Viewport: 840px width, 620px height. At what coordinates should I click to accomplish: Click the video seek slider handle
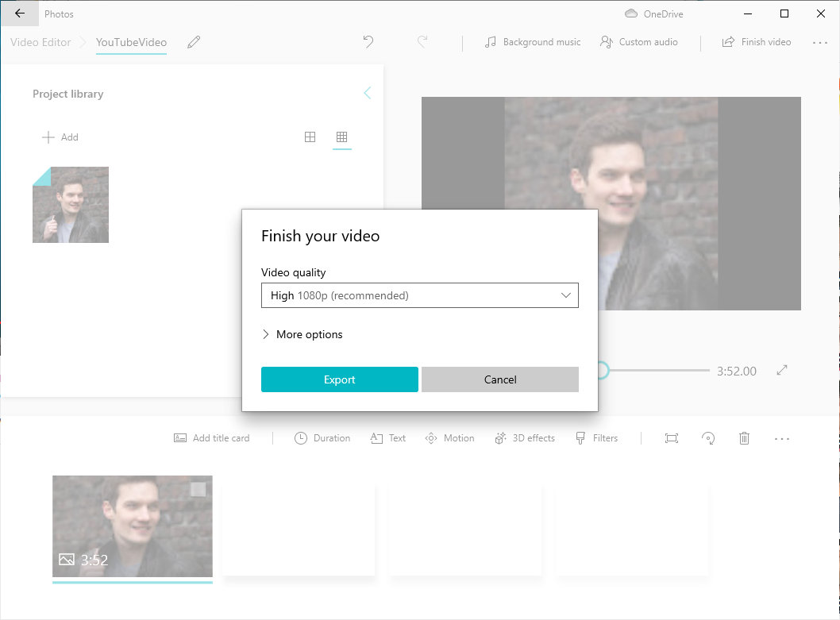coord(602,371)
